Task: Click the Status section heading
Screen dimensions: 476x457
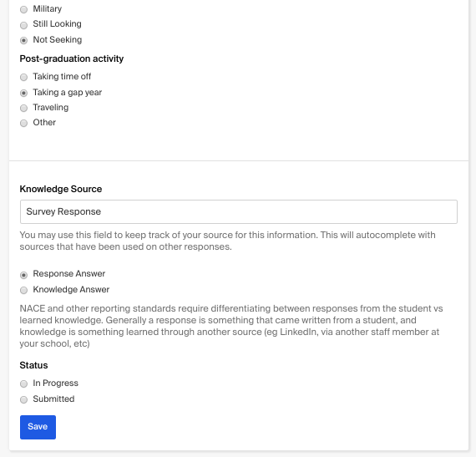Action: coord(33,365)
